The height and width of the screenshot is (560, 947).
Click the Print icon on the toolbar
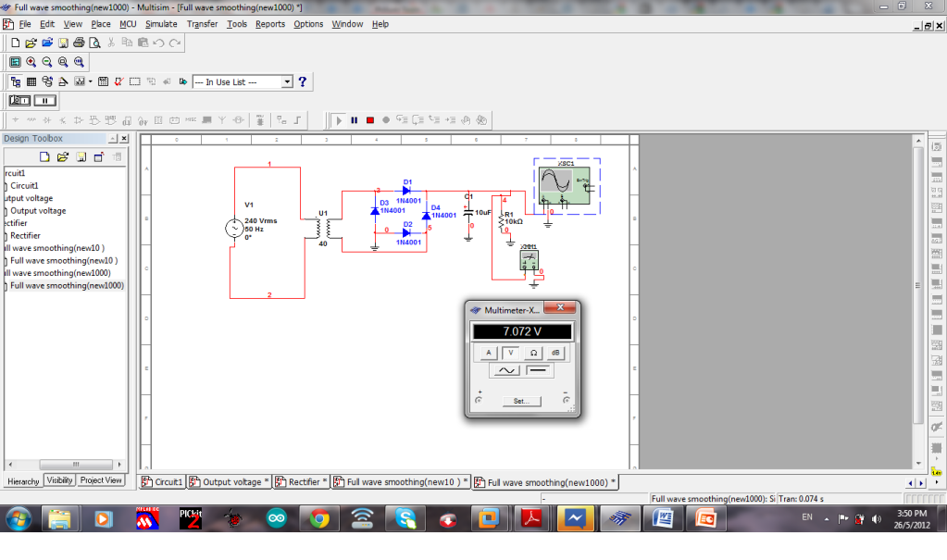pos(79,44)
